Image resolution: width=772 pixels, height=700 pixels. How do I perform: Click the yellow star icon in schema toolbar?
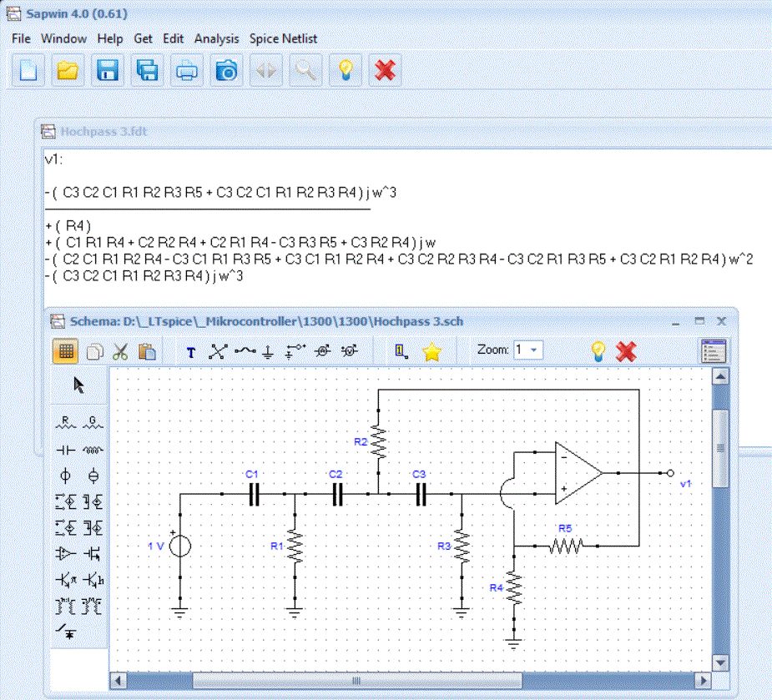coord(431,351)
